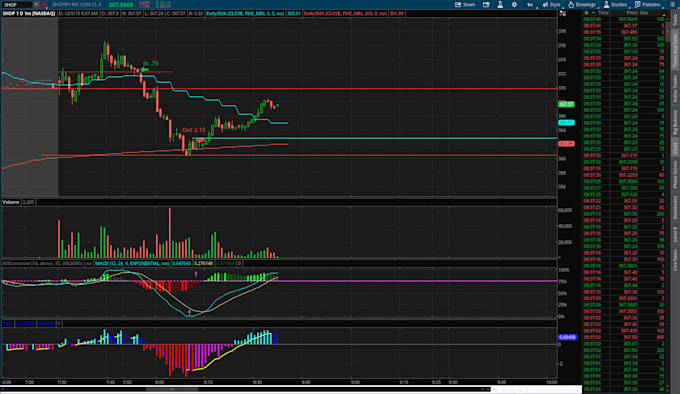
Task: Open the flask Edit Studies icon
Action: pos(500,4)
